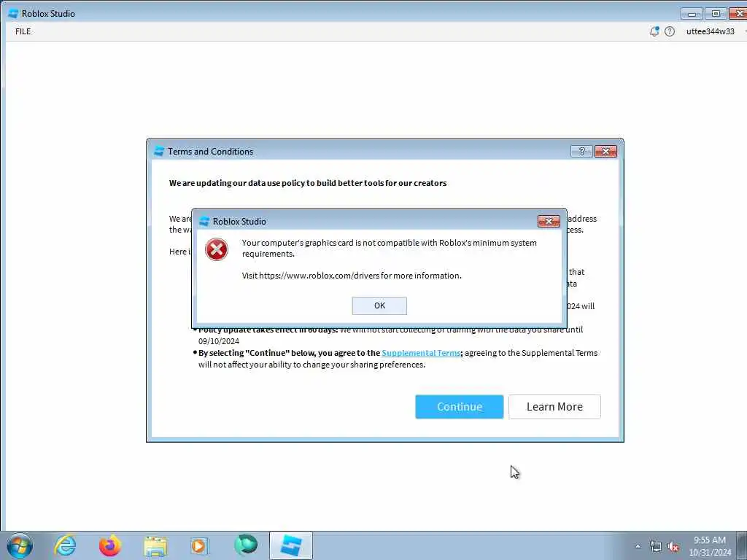
Task: Click OK in the graphics card error dialog
Action: pos(379,306)
